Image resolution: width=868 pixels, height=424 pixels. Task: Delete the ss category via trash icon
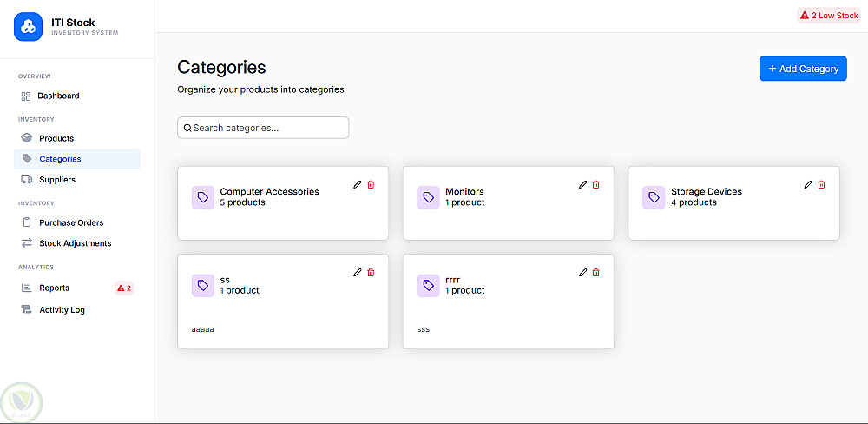pos(371,272)
